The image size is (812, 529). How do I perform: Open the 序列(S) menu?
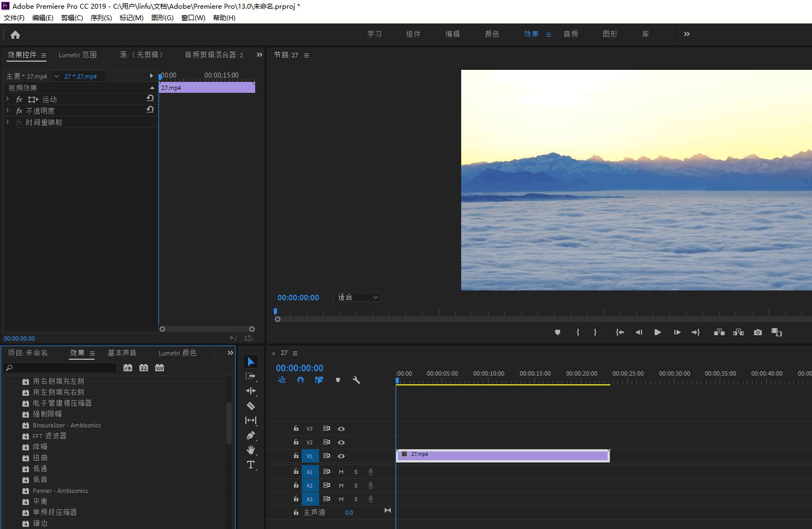point(101,17)
